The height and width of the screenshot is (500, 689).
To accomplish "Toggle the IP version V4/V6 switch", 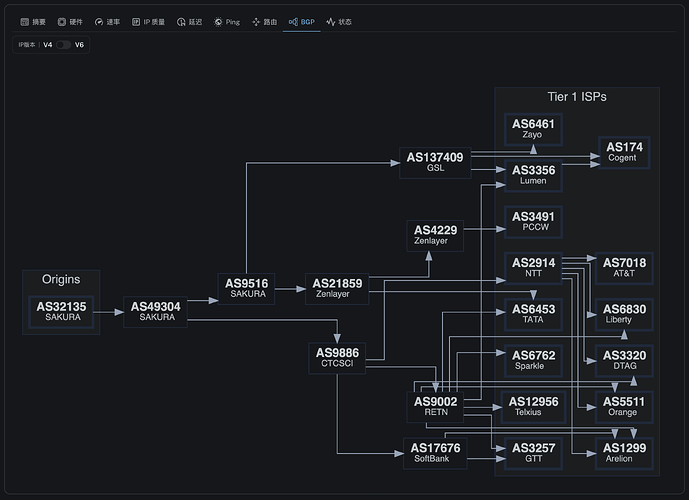I will tap(63, 45).
